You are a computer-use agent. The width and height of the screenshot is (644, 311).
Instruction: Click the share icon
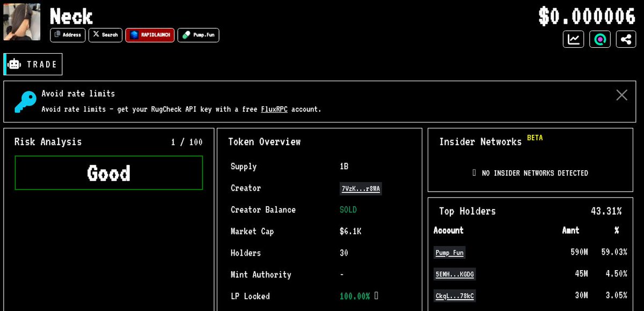click(x=626, y=39)
